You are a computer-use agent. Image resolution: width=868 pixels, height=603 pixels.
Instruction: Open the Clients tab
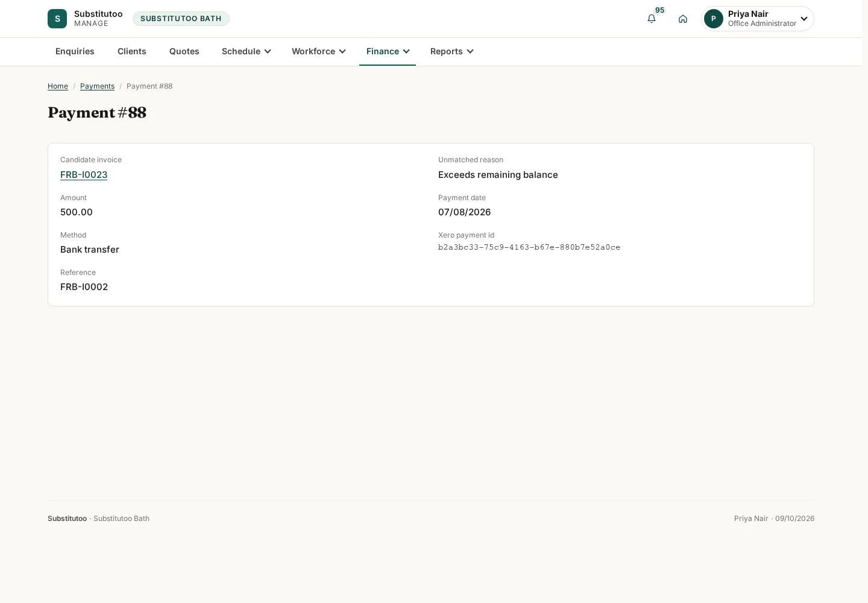pos(132,51)
